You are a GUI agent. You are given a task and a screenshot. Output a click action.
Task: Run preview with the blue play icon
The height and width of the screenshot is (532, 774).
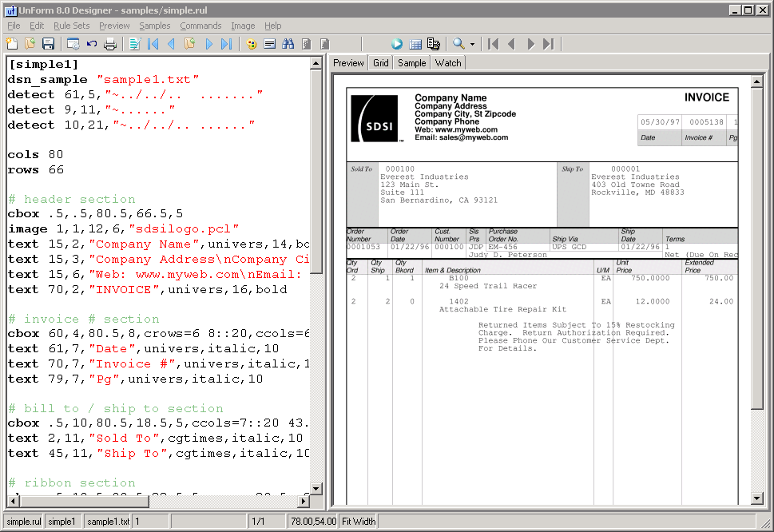pos(397,44)
